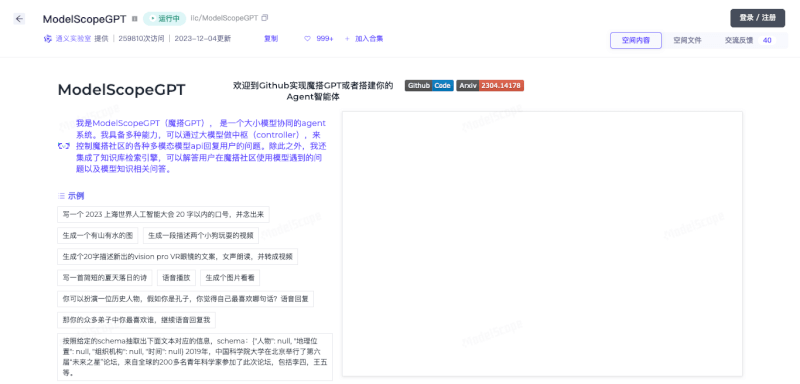Click the 999+ likes count
The image size is (800, 384).
[x=325, y=39]
